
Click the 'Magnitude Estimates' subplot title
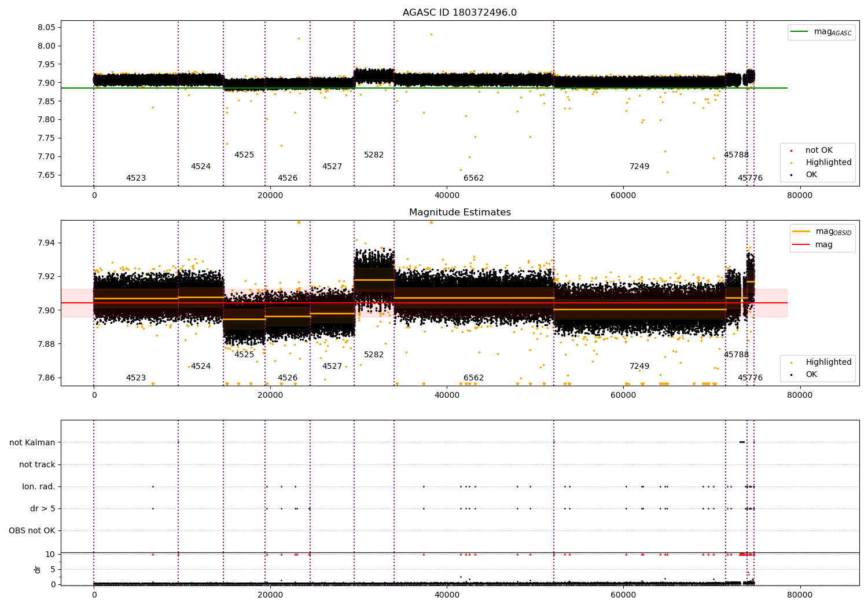click(x=459, y=213)
